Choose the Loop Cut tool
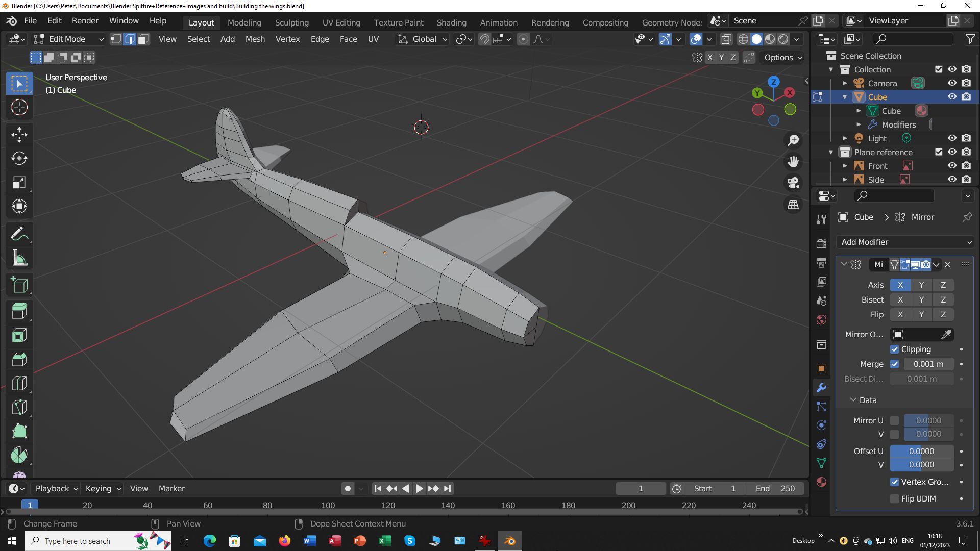This screenshot has width=980, height=551. coord(19,383)
